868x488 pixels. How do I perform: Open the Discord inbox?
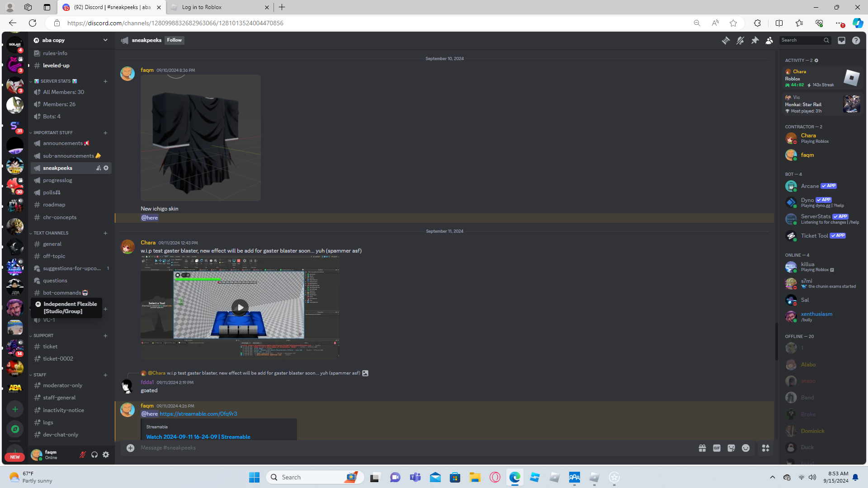(x=841, y=41)
